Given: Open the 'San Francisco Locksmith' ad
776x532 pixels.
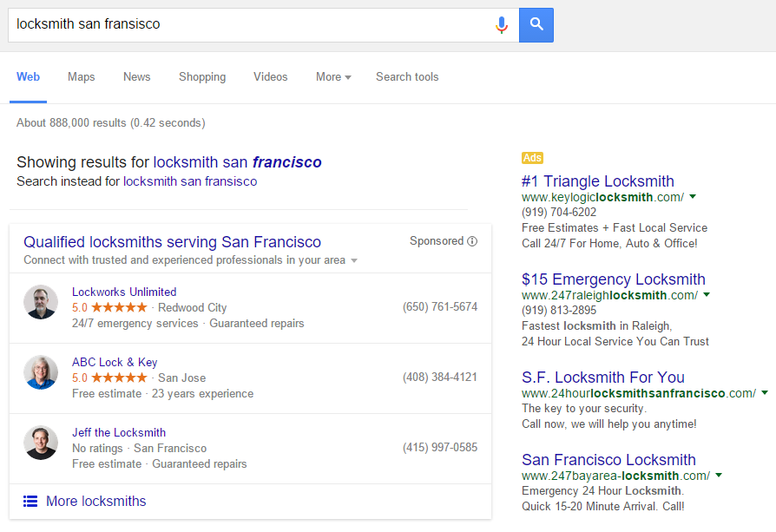Looking at the screenshot, I should [608, 460].
